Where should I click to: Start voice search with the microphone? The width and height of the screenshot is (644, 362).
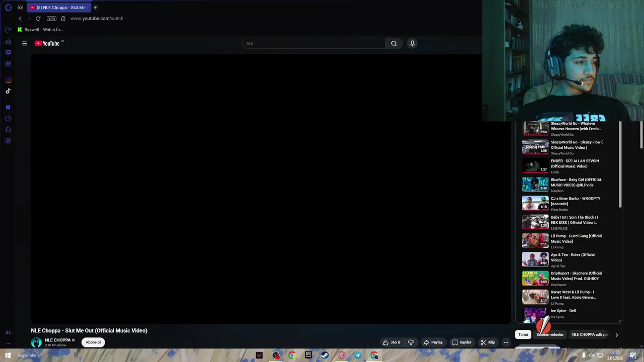tap(412, 43)
